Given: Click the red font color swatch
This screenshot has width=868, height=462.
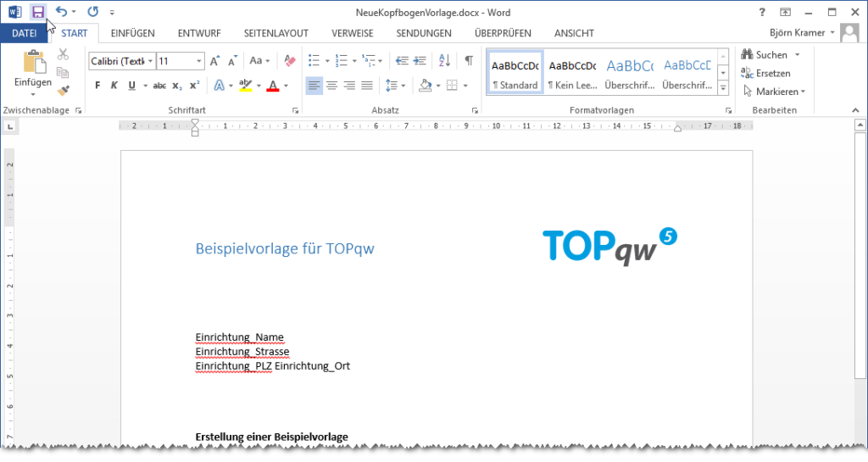Looking at the screenshot, I should [272, 86].
